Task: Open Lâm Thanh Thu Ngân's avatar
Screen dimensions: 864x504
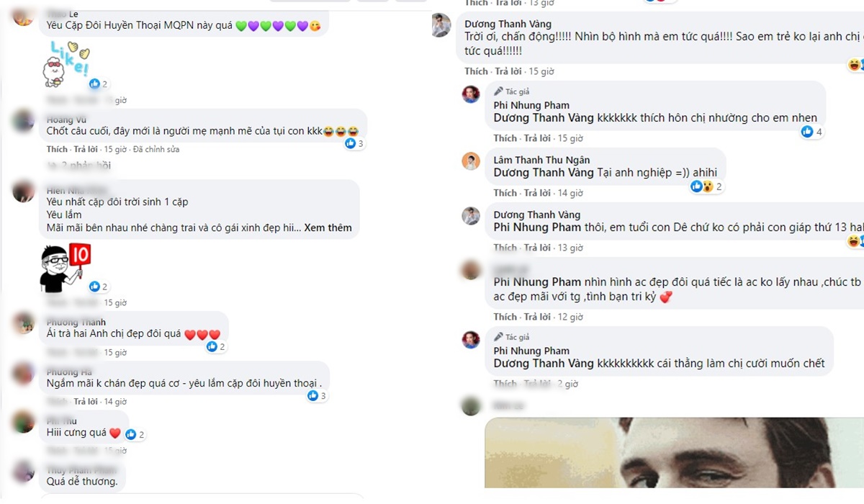Action: (x=471, y=161)
